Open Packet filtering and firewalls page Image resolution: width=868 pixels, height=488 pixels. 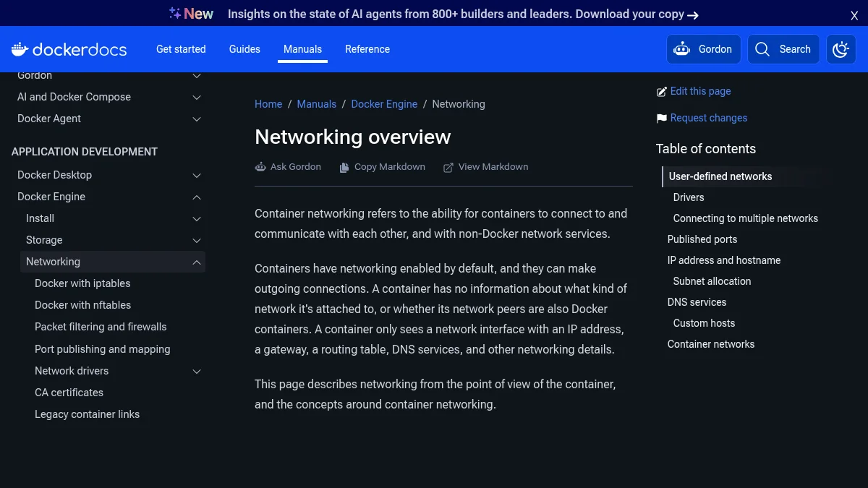(x=101, y=327)
